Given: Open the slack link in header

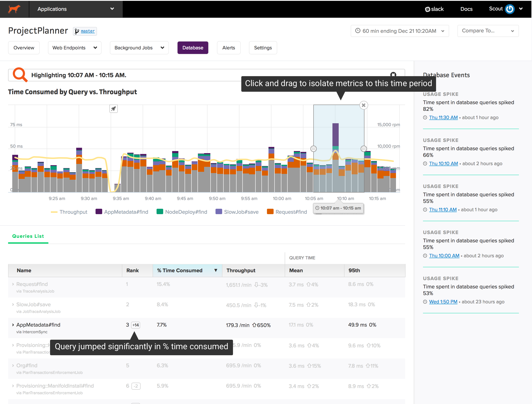Looking at the screenshot, I should tap(434, 9).
